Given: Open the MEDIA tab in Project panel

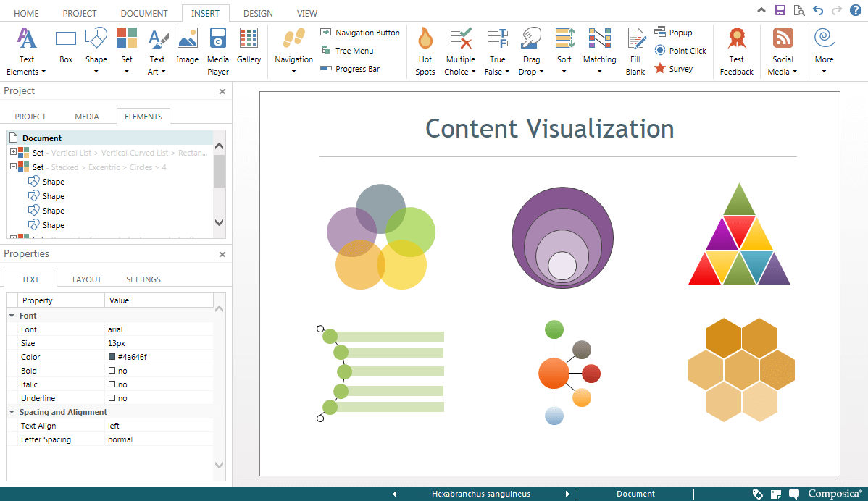Looking at the screenshot, I should 88,117.
